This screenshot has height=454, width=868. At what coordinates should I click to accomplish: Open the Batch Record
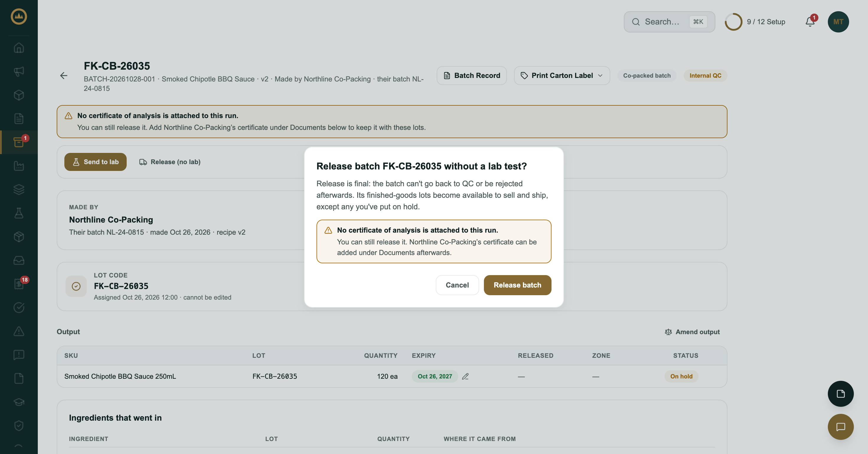[471, 76]
